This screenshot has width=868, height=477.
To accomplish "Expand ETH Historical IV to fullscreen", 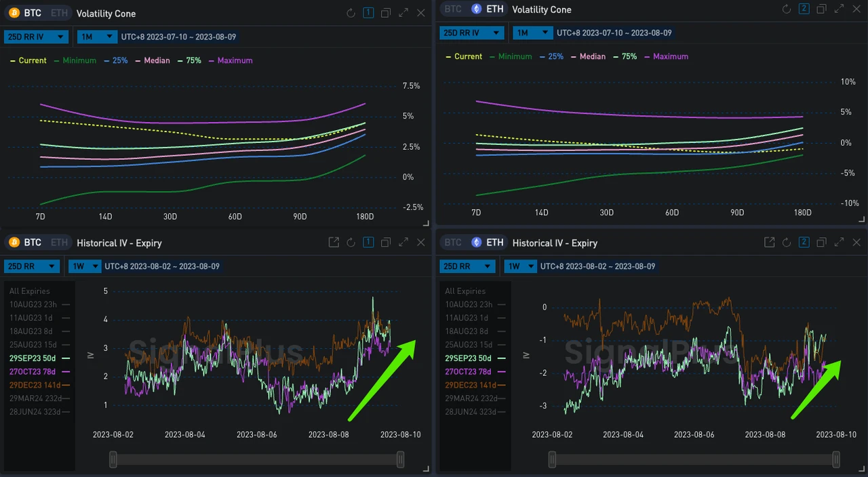I will point(840,242).
